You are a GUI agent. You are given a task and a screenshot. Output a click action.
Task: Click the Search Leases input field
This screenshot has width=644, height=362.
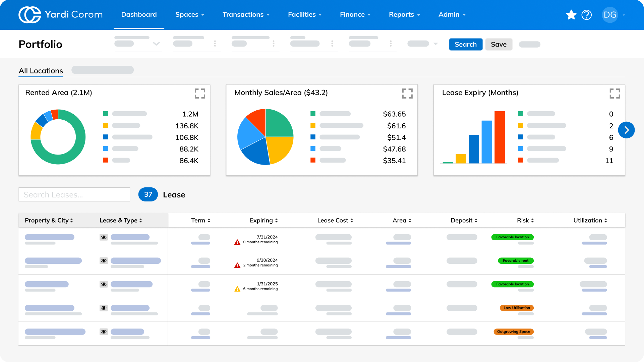tap(74, 195)
